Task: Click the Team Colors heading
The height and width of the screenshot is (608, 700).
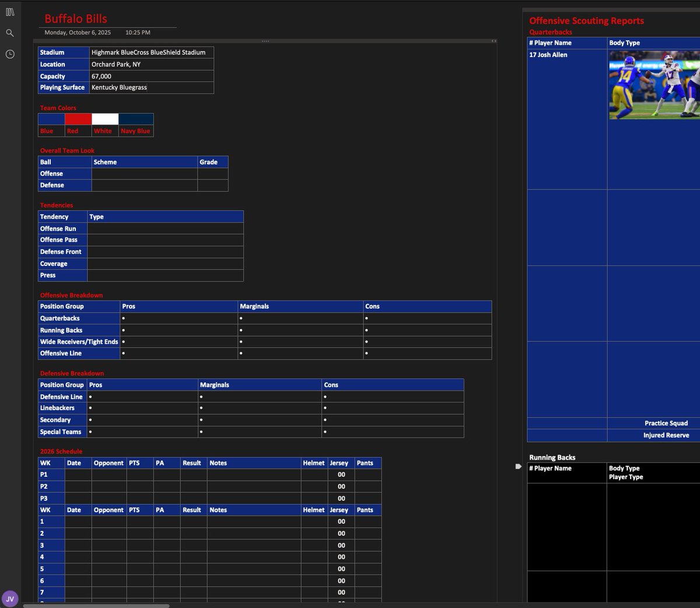Action: click(x=58, y=108)
